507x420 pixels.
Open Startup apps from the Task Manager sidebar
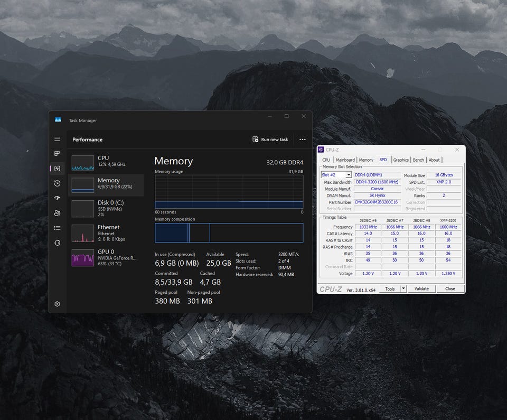[57, 198]
